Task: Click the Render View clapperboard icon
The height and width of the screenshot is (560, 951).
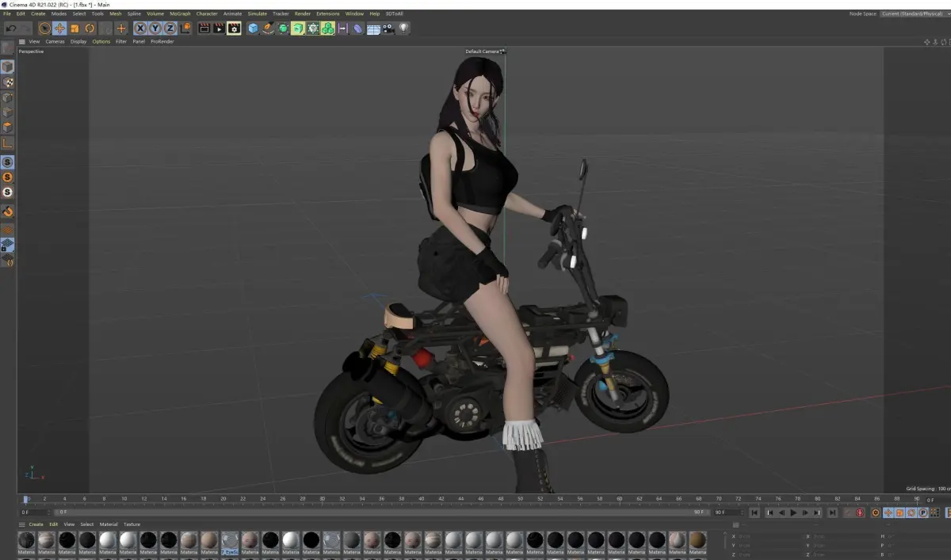Action: coord(204,28)
